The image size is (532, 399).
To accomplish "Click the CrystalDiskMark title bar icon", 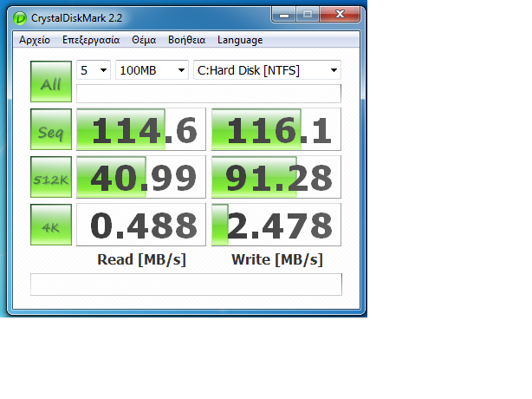I will (20, 18).
